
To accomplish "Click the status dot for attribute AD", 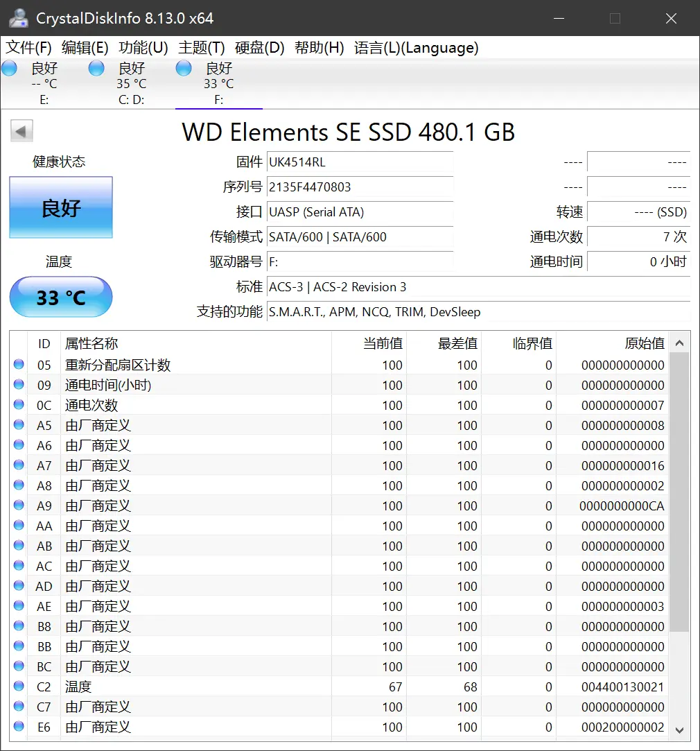I will 19,586.
